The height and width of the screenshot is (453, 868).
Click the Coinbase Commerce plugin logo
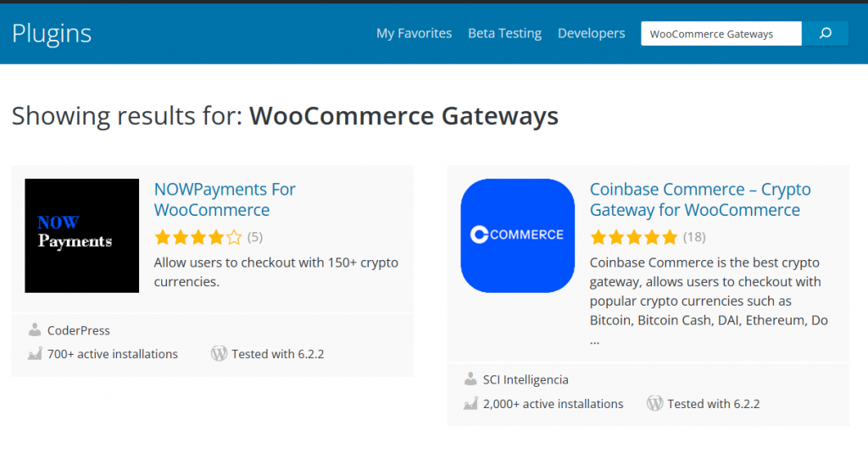(518, 235)
